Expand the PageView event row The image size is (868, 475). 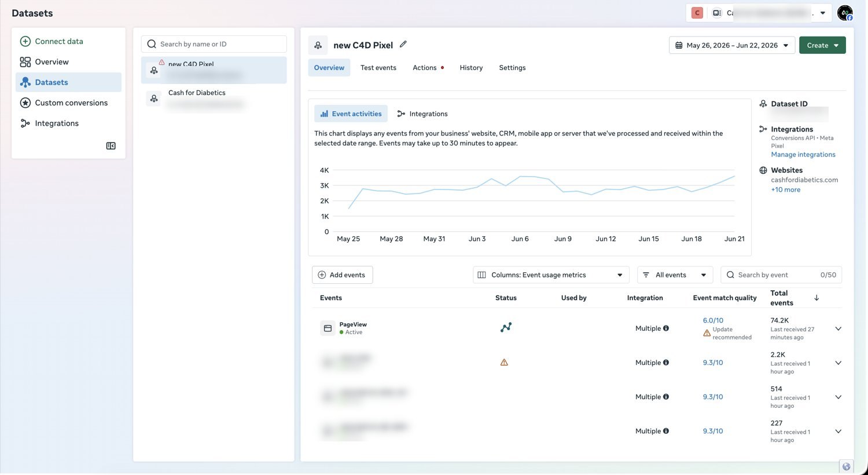[838, 328]
